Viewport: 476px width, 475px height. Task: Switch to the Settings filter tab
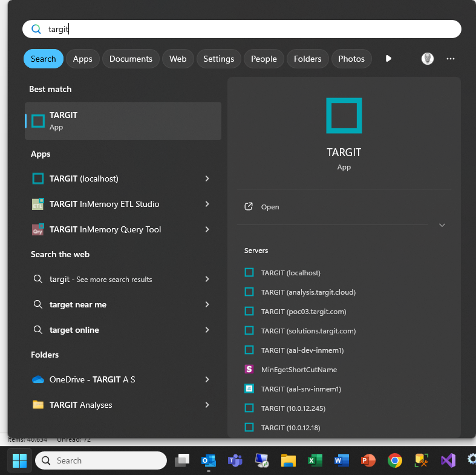218,59
